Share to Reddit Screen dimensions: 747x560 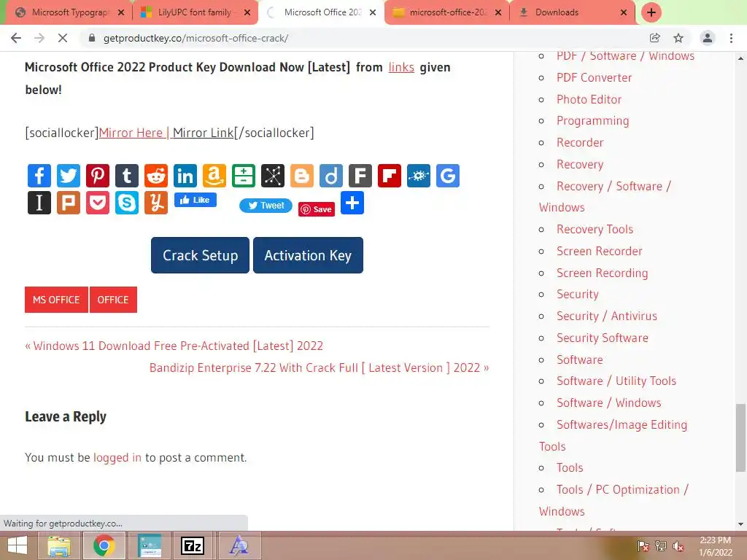coord(156,176)
